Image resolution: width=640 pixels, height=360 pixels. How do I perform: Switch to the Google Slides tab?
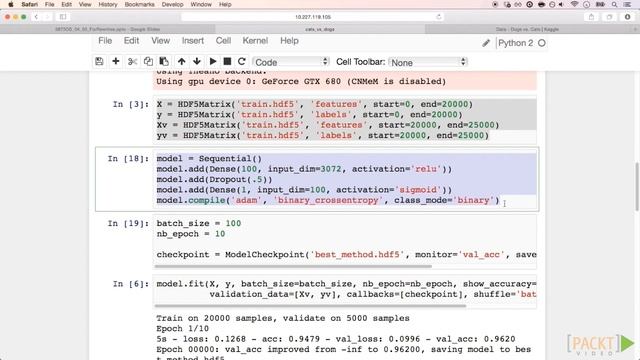pyautogui.click(x=107, y=29)
